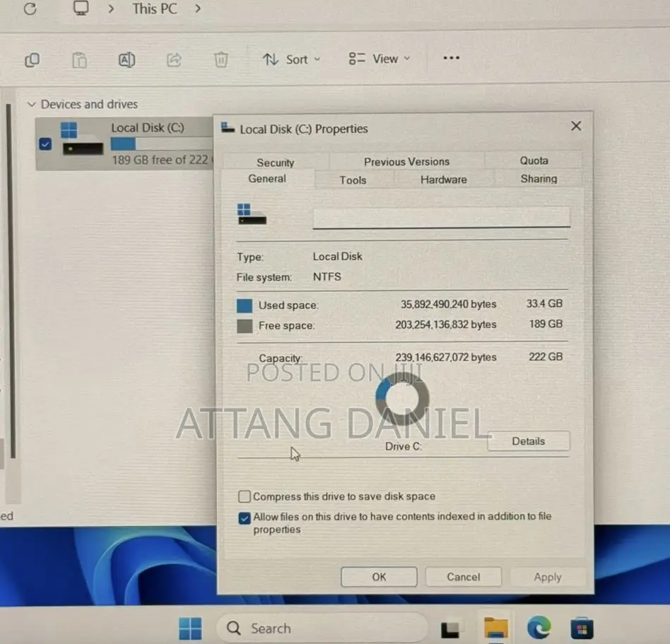The image size is (670, 644).
Task: Expand the chevron after This PC
Action: coord(197,8)
